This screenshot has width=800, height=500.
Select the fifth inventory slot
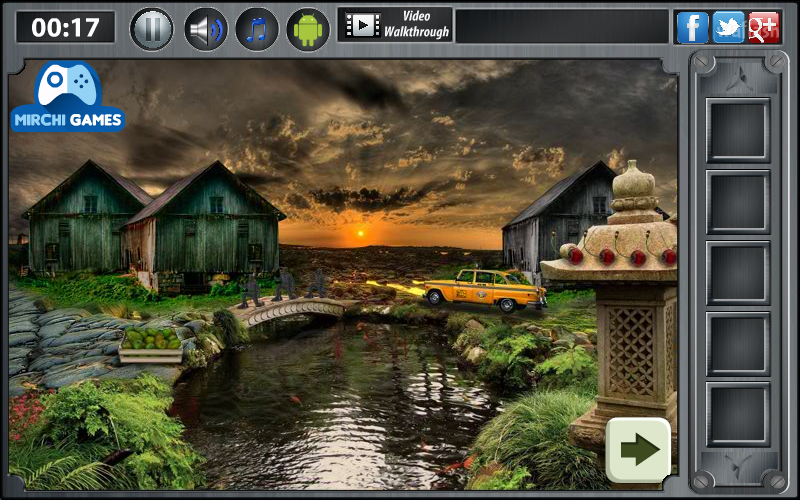point(738,414)
